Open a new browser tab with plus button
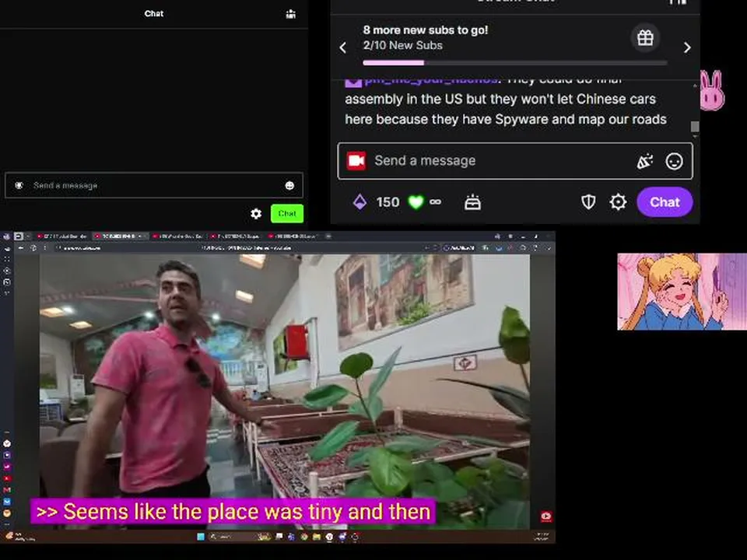Screen dimensions: 747x560 [x=328, y=236]
